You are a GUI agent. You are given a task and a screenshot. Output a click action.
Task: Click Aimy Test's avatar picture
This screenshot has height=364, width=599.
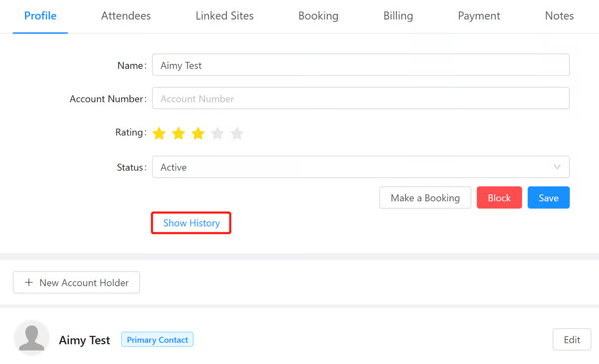(32, 338)
